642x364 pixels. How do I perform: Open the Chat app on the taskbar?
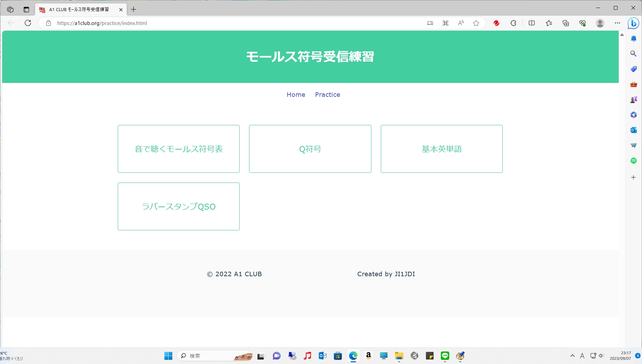click(277, 356)
